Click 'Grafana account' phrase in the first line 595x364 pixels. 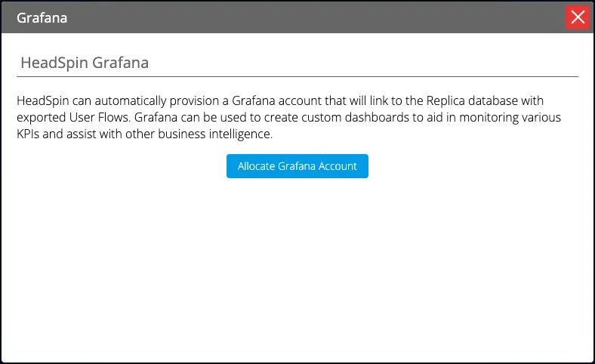click(257, 100)
